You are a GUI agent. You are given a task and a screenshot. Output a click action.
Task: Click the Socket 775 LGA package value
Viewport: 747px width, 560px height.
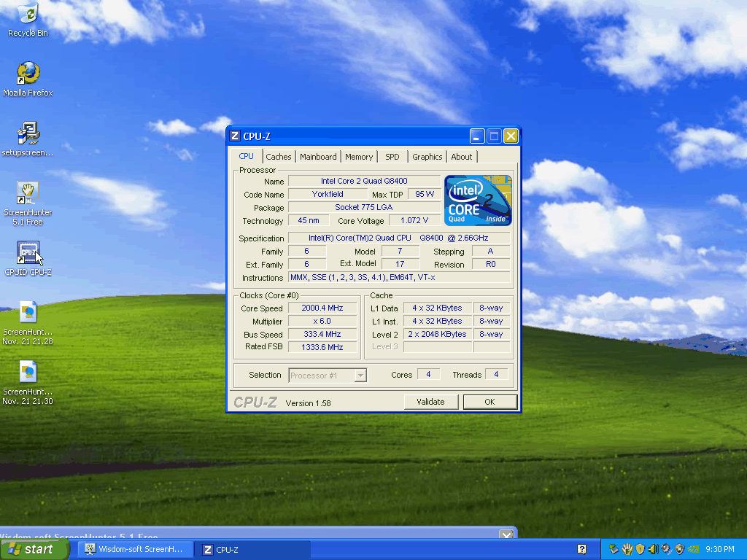[x=364, y=207]
